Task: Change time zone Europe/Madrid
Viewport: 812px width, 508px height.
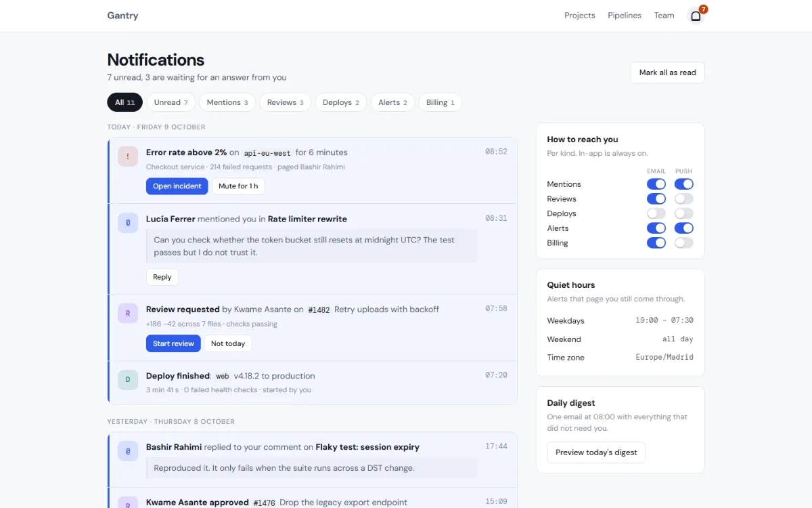Action: pos(664,357)
